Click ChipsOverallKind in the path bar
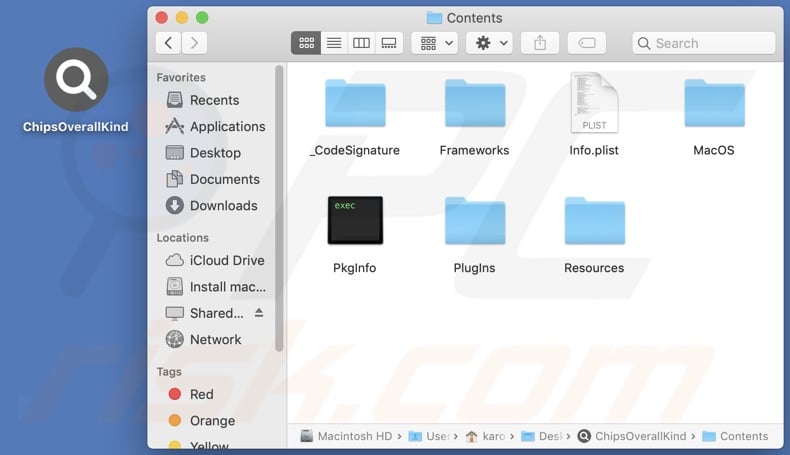 pyautogui.click(x=632, y=436)
